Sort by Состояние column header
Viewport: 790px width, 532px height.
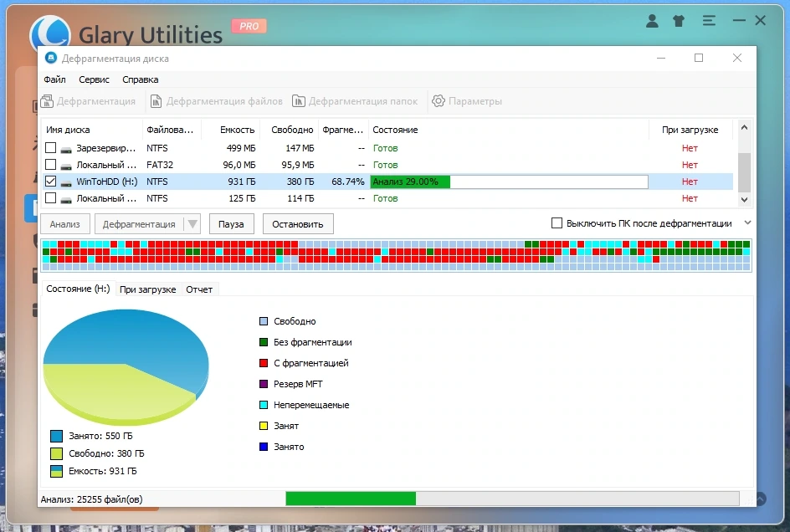[509, 130]
